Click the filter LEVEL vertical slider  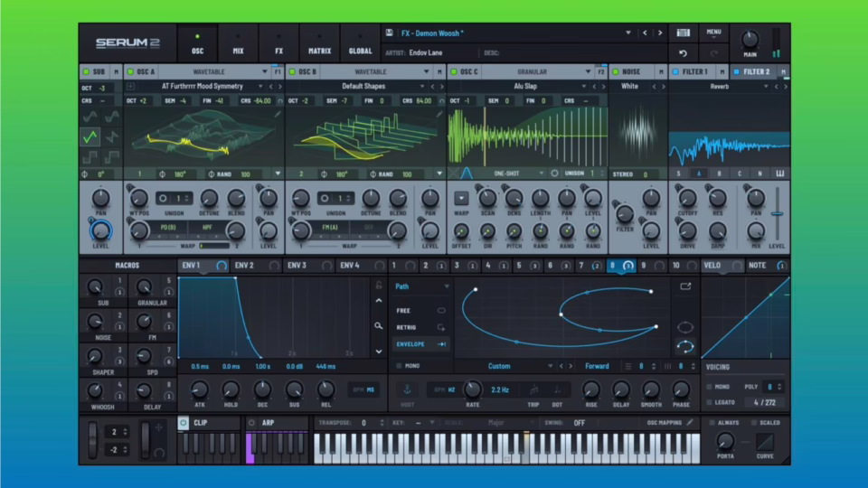(778, 213)
